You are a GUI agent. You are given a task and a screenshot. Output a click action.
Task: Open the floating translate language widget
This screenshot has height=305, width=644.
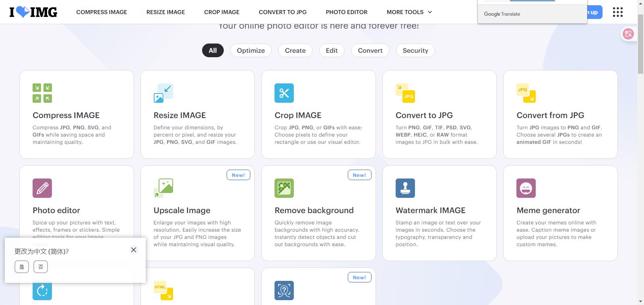pos(628,34)
